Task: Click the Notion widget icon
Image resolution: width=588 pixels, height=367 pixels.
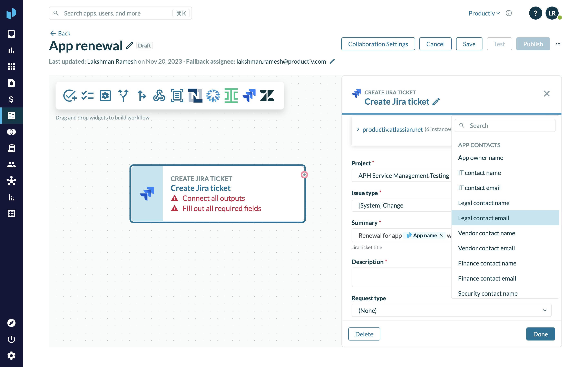Action: tap(195, 95)
